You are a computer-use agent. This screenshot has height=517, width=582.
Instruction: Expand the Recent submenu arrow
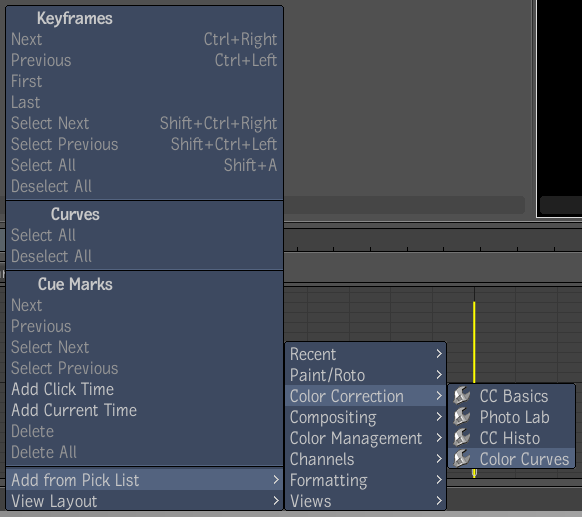point(439,354)
